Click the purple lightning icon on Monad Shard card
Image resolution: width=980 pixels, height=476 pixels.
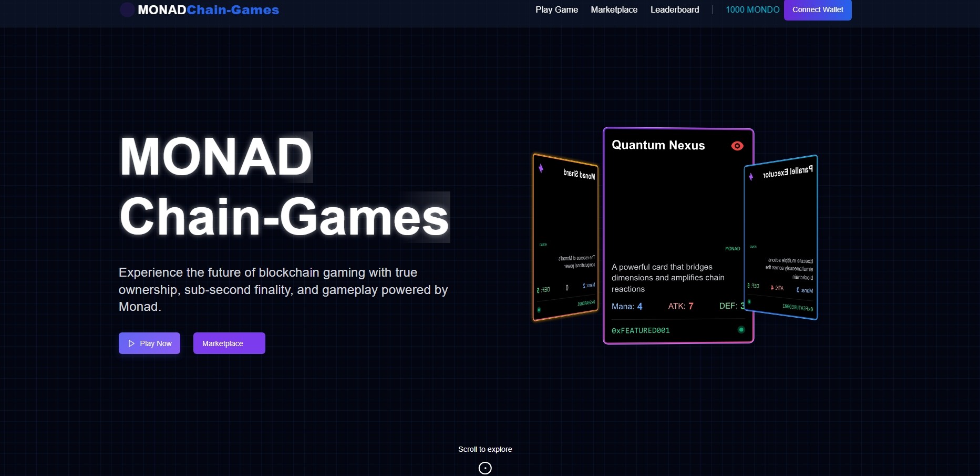pyautogui.click(x=541, y=168)
